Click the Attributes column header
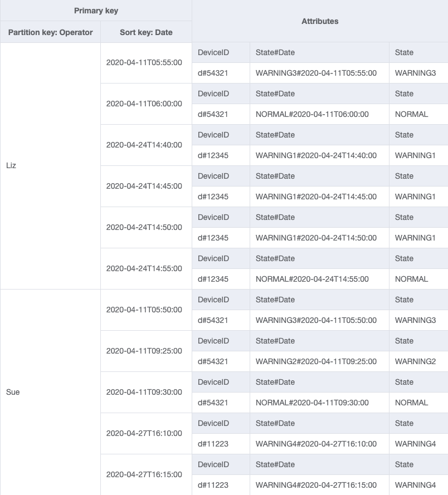448x495 pixels. [x=320, y=21]
